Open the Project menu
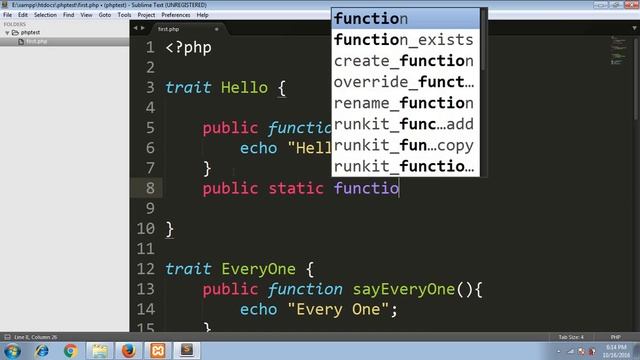Screen dimensions: 640x360 (146, 15)
